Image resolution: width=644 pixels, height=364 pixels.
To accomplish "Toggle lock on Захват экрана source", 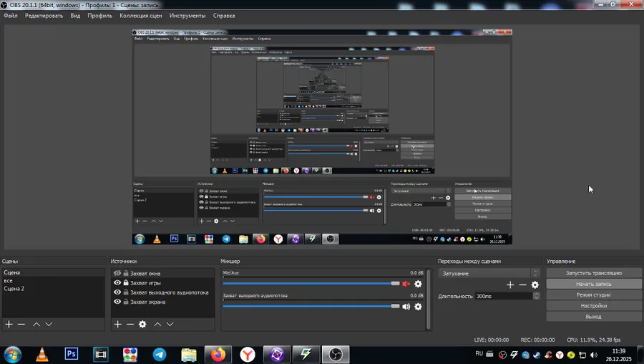I will click(x=126, y=302).
